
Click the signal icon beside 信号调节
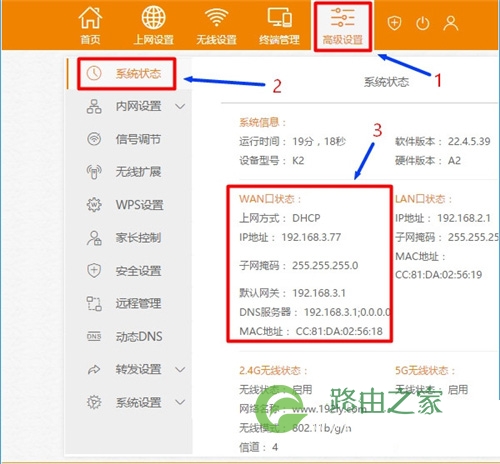[x=94, y=139]
